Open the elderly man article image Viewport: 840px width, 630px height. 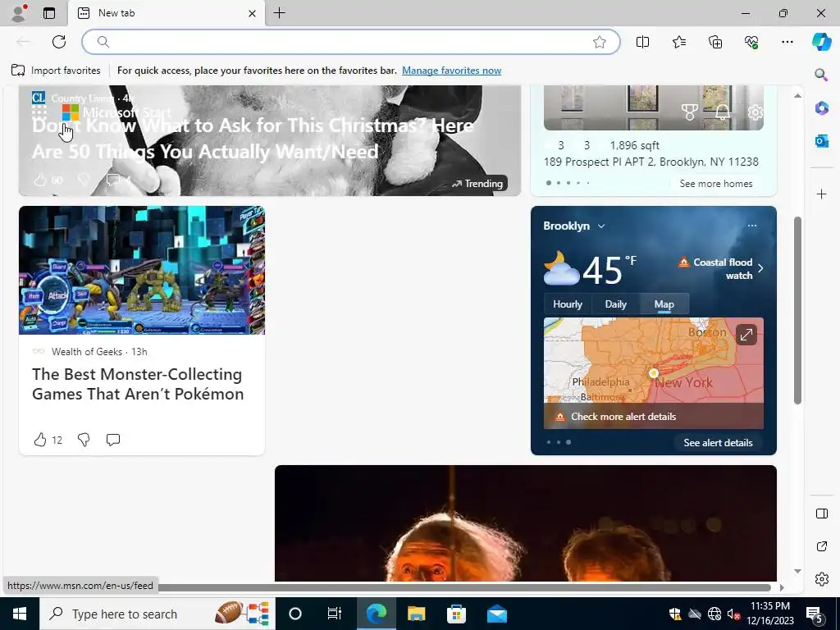[x=526, y=523]
